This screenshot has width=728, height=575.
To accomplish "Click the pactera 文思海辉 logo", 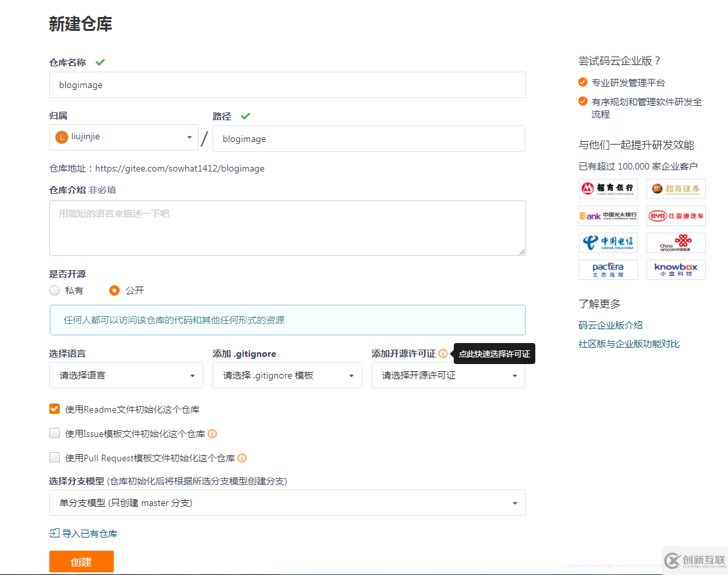I will click(x=608, y=269).
